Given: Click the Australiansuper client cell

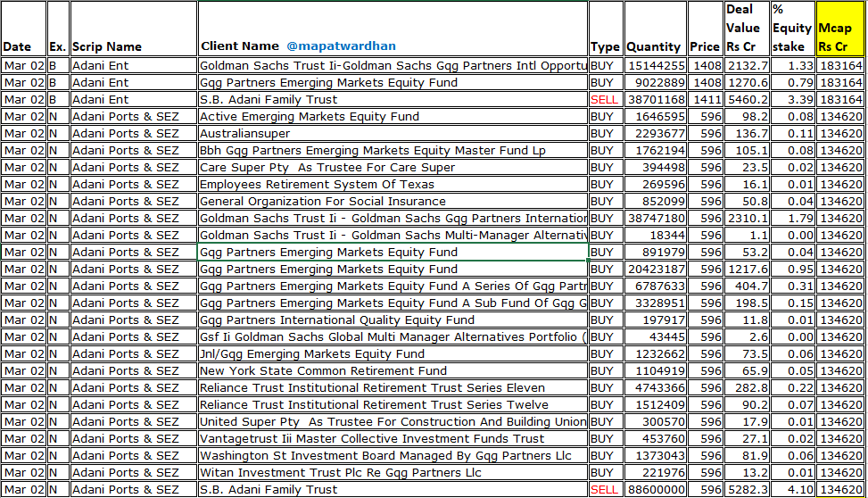Looking at the screenshot, I should tap(393, 134).
